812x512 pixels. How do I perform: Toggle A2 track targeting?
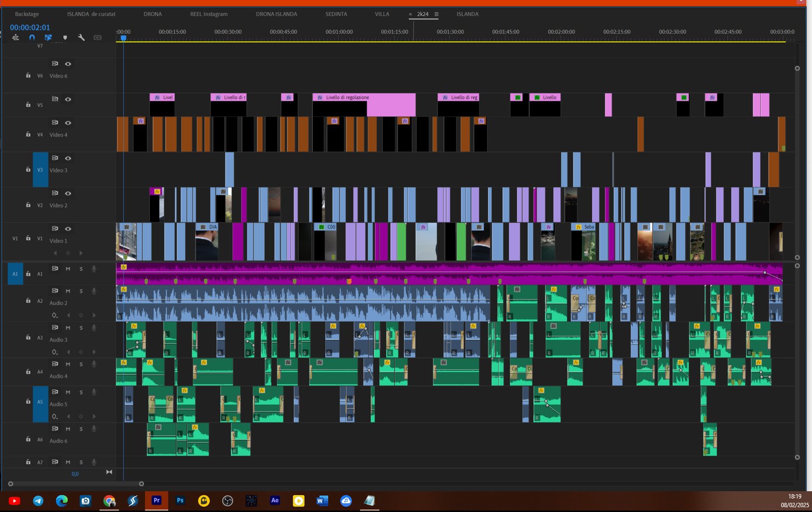(40, 301)
